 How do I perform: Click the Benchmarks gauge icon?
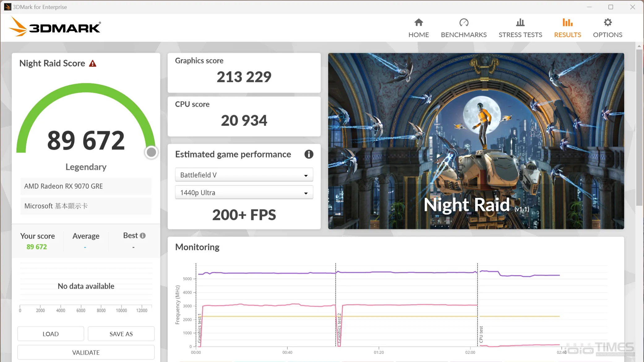(464, 22)
